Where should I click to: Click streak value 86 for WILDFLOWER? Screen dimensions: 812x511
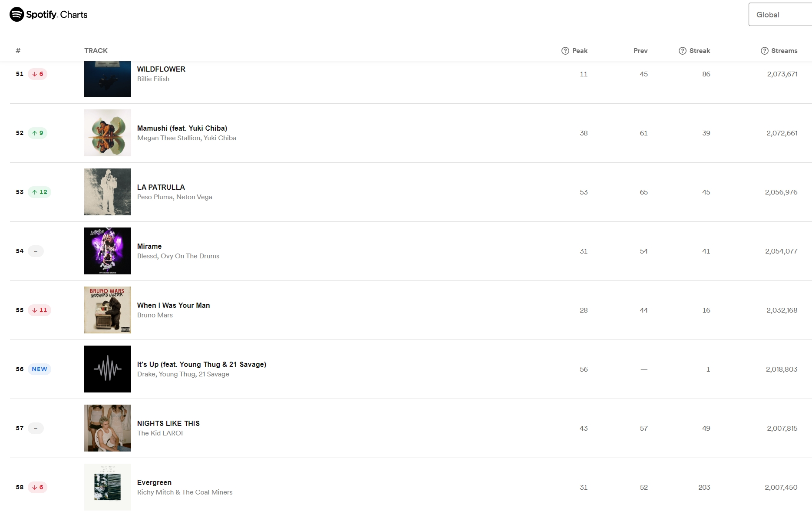coord(706,74)
